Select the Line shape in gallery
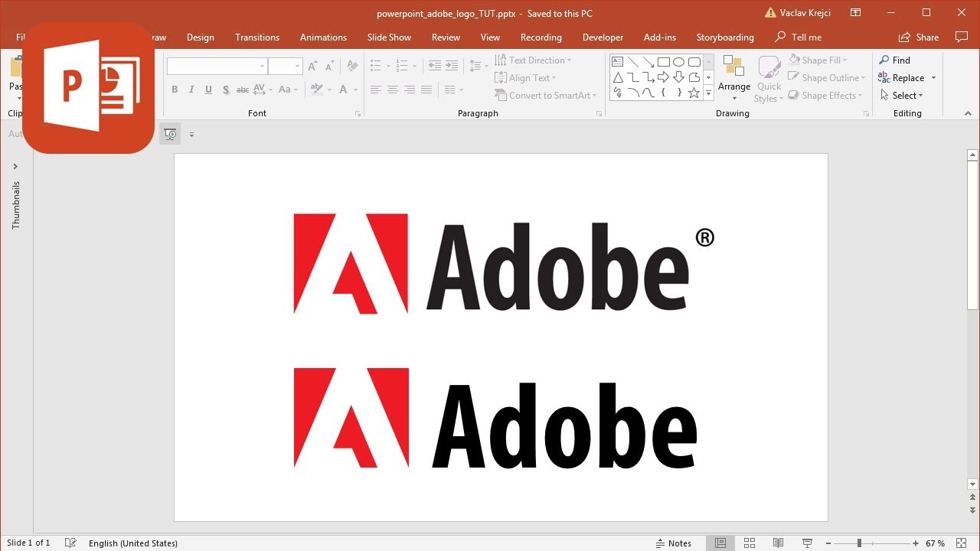Viewport: 980px width, 551px height. [633, 62]
